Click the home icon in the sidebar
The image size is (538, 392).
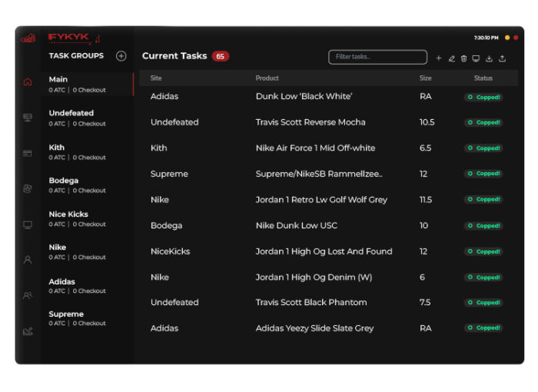(28, 82)
